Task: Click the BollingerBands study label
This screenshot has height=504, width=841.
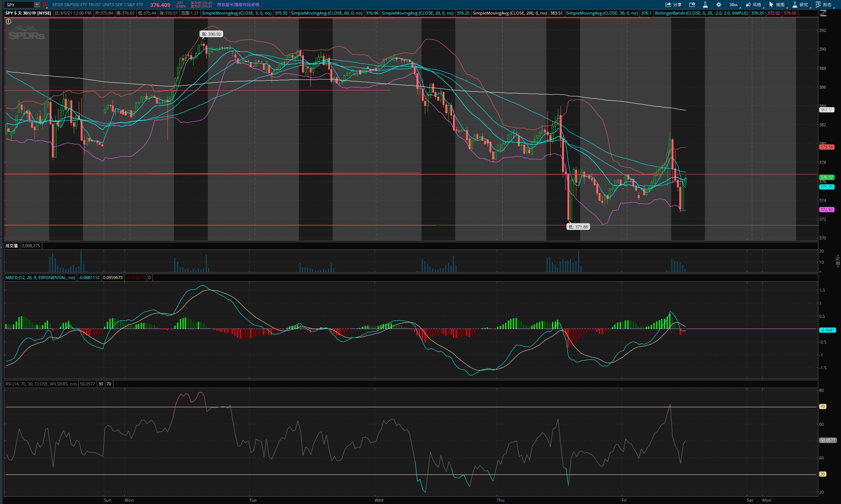Action: point(702,13)
